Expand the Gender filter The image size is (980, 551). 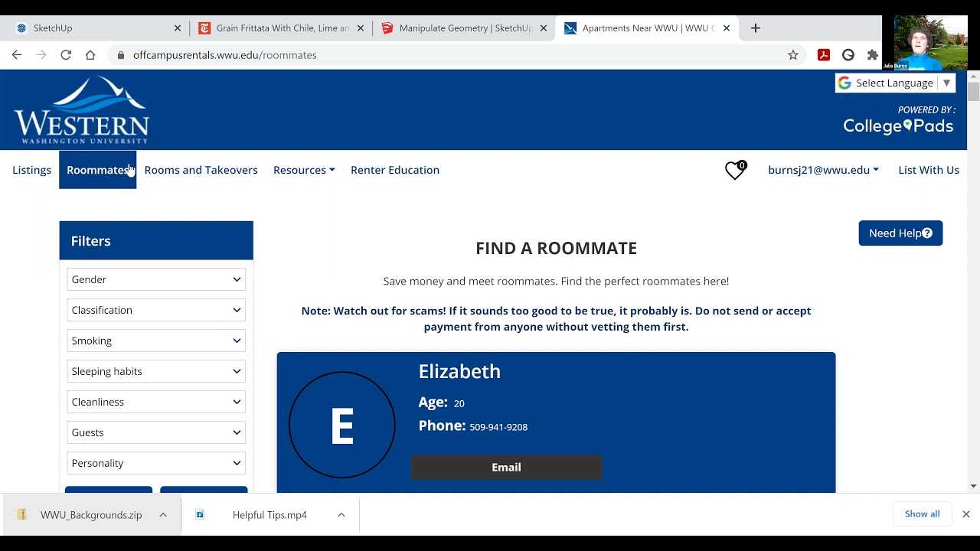tap(156, 279)
